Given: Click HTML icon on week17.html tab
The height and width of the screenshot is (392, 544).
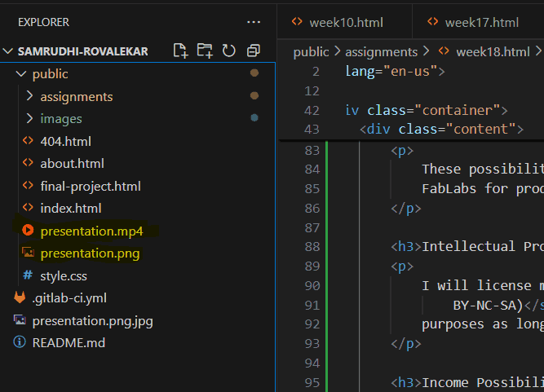Looking at the screenshot, I should coord(433,22).
